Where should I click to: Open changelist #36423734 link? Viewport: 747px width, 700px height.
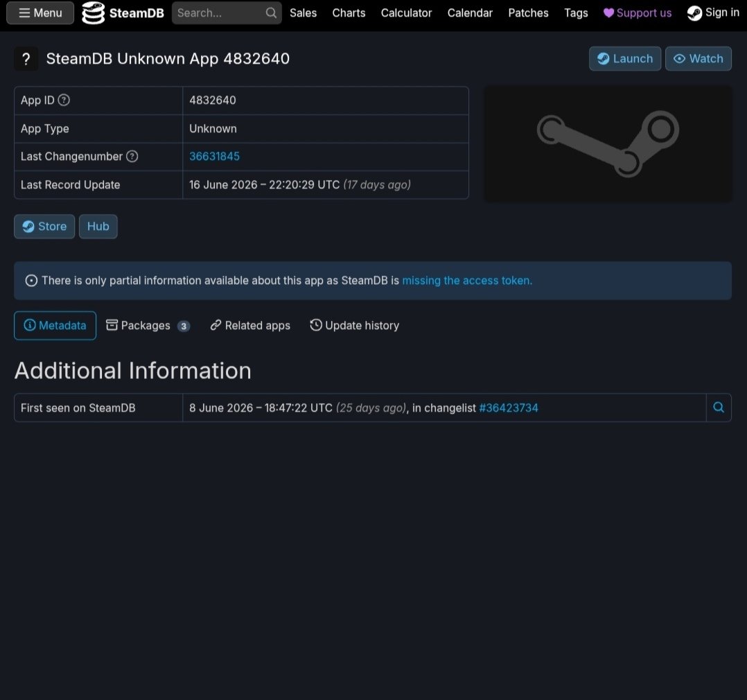coord(509,408)
